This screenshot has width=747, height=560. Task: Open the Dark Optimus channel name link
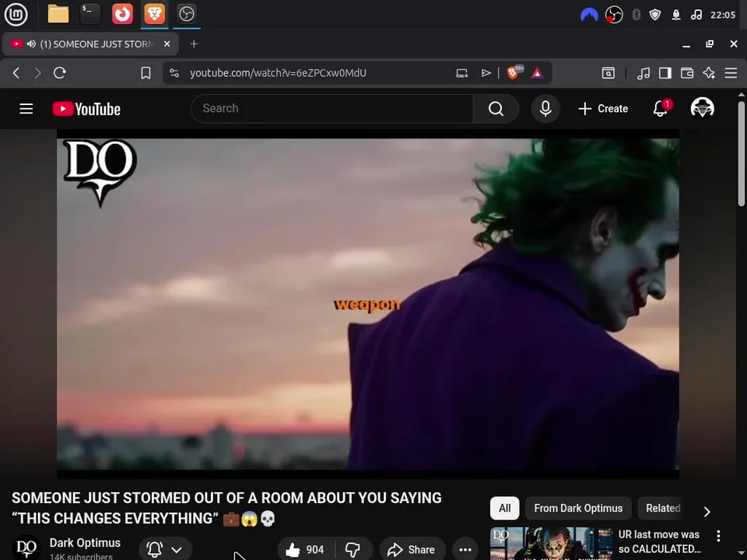tap(85, 543)
